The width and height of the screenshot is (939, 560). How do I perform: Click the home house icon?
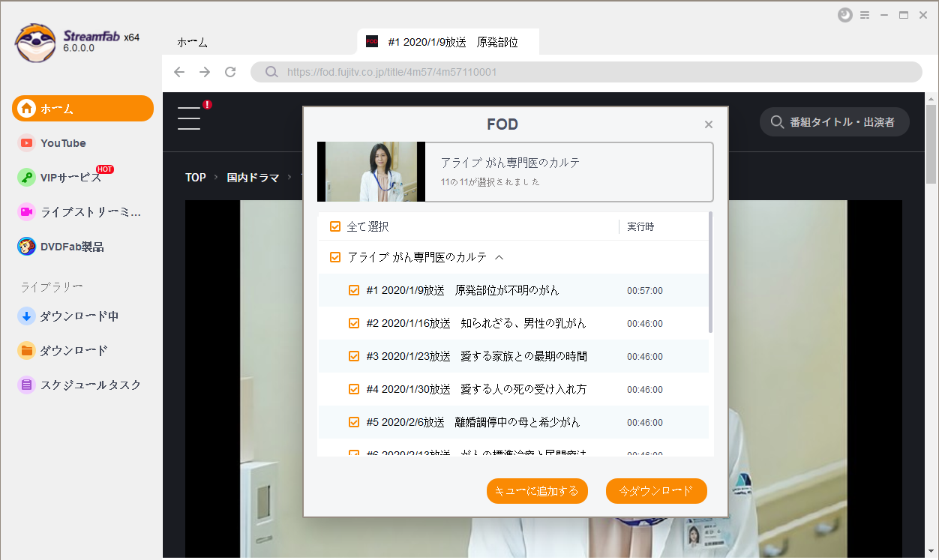pos(27,109)
